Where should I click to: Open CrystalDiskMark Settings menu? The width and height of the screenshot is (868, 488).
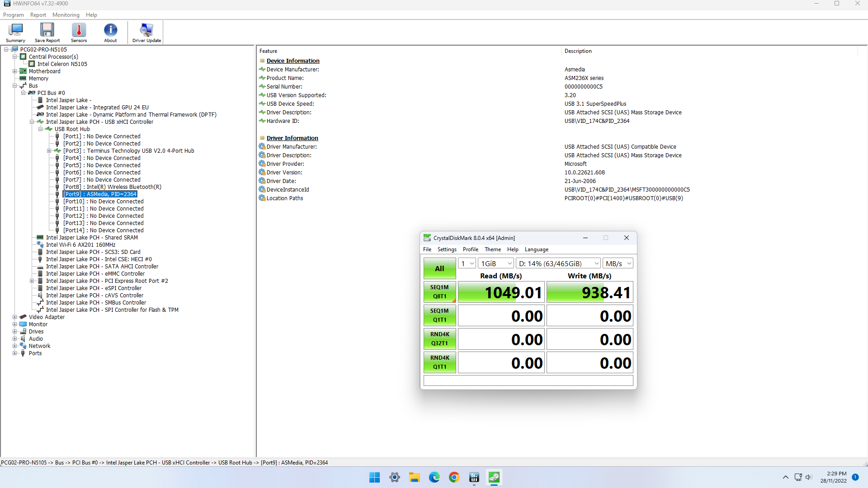coord(447,249)
